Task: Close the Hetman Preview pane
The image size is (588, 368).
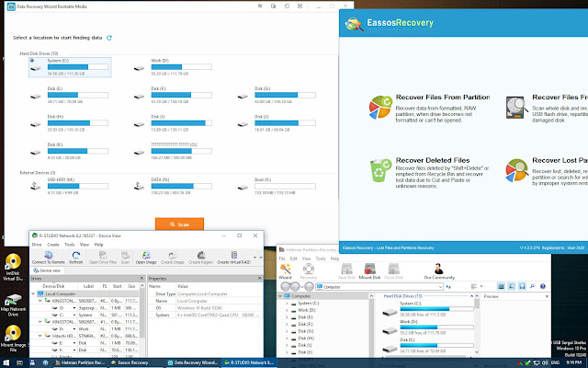Action: pos(547,296)
